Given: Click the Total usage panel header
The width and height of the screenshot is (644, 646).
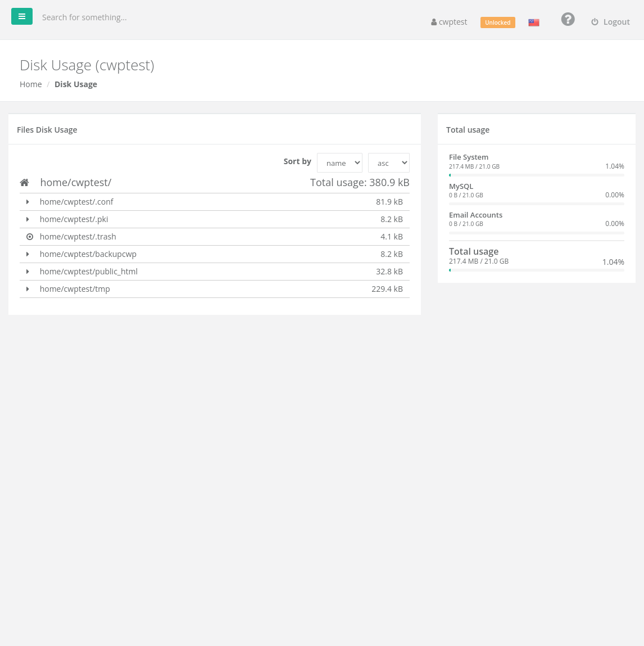Looking at the screenshot, I should coord(468,130).
